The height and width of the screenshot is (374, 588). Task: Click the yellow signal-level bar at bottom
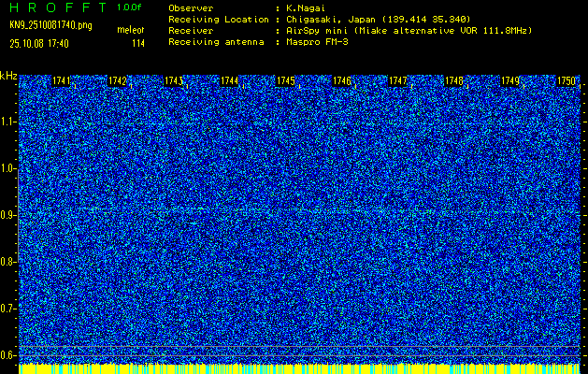[x=299, y=368]
